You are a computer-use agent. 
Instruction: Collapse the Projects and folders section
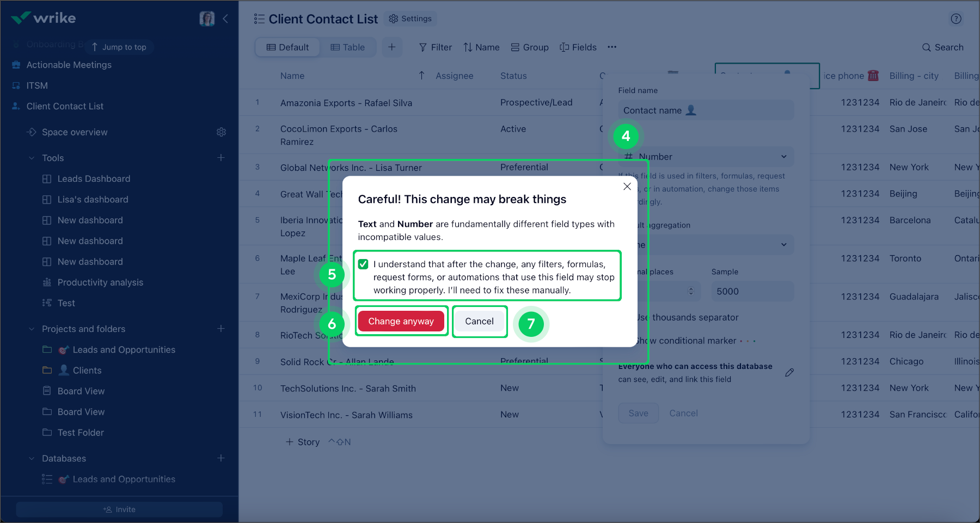click(x=32, y=329)
